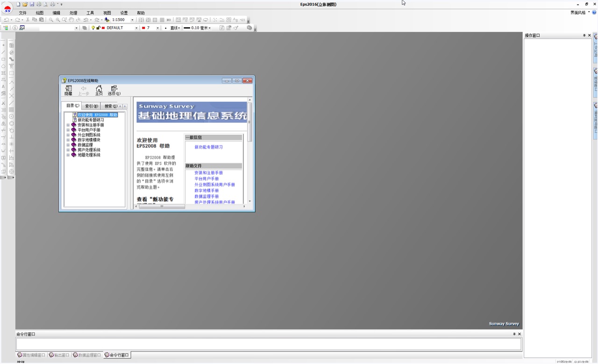Image resolution: width=598 pixels, height=364 pixels.
Task: Select the text annotation 'A' tool
Action: point(3,86)
